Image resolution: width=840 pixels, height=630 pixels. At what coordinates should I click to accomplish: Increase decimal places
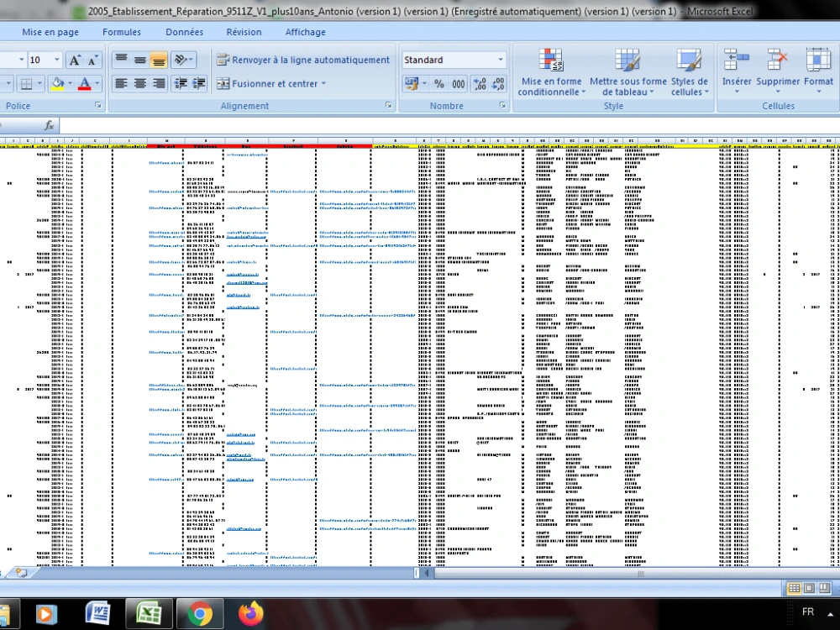[x=480, y=83]
